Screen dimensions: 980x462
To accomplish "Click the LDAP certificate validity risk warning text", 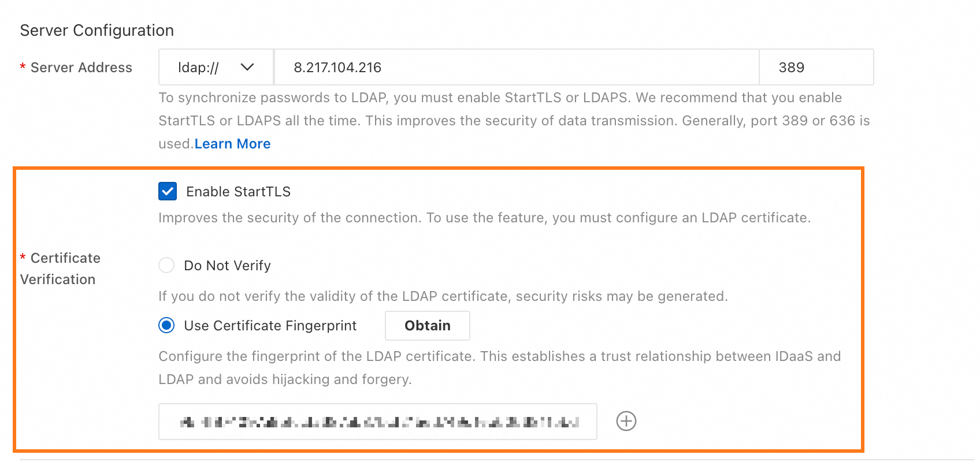I will pyautogui.click(x=443, y=296).
